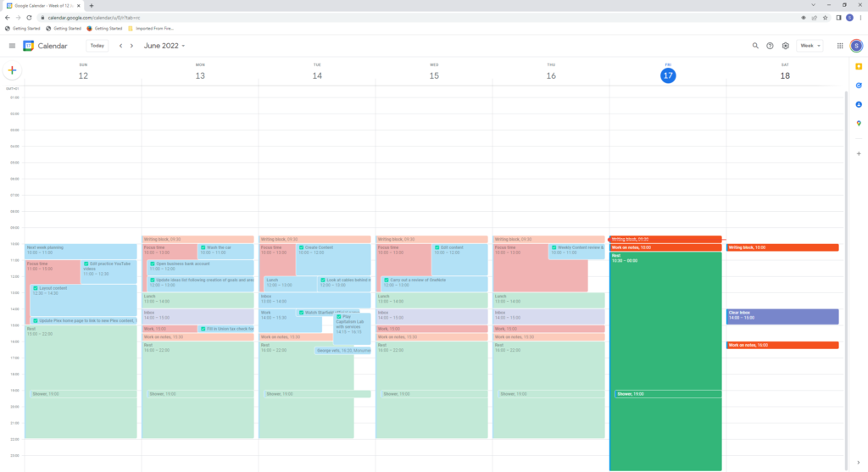The height and width of the screenshot is (472, 868).
Task: Click browser back arrow
Action: click(7, 18)
